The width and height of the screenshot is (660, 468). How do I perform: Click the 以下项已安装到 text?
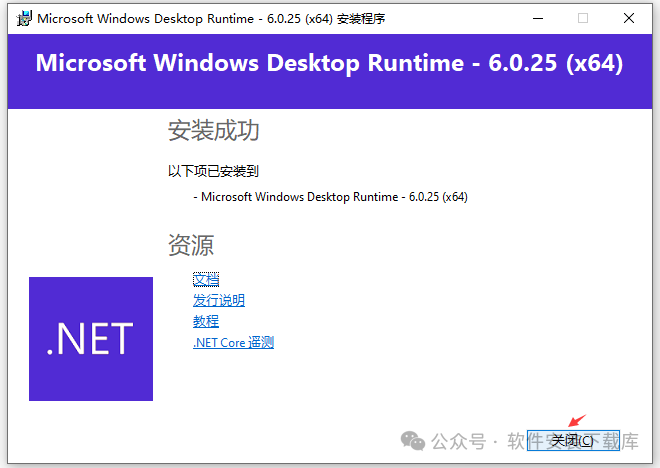click(x=213, y=171)
